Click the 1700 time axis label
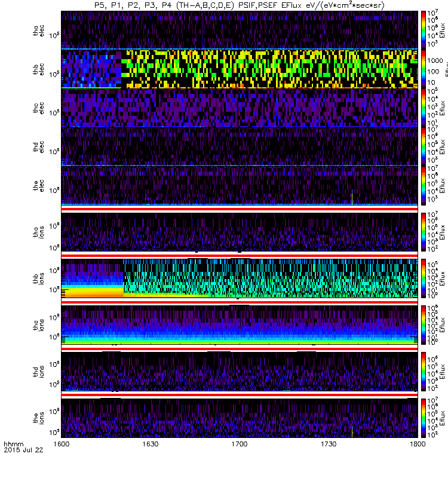This screenshot has width=448, height=478. pyautogui.click(x=240, y=443)
